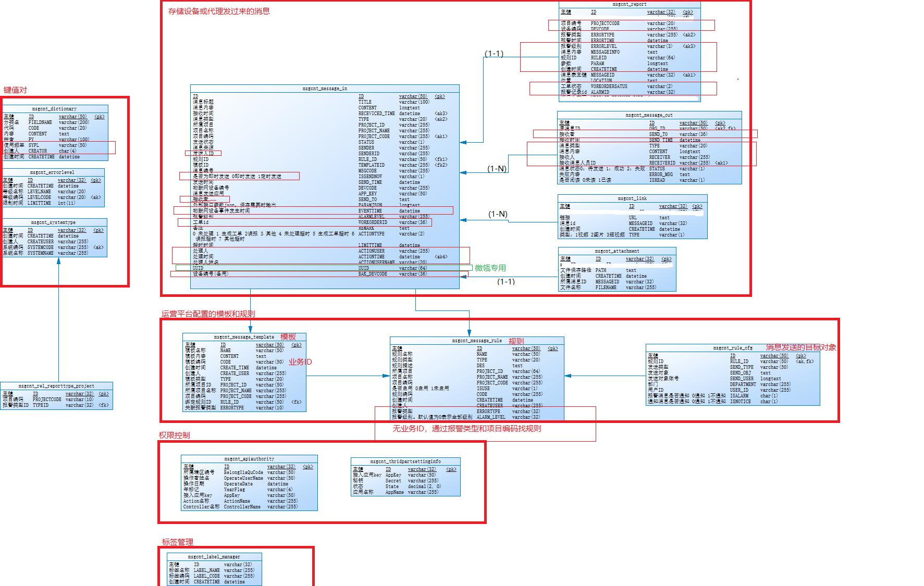Click the RECEVICED_TIME column in msgcnt_message_in

tap(376, 114)
